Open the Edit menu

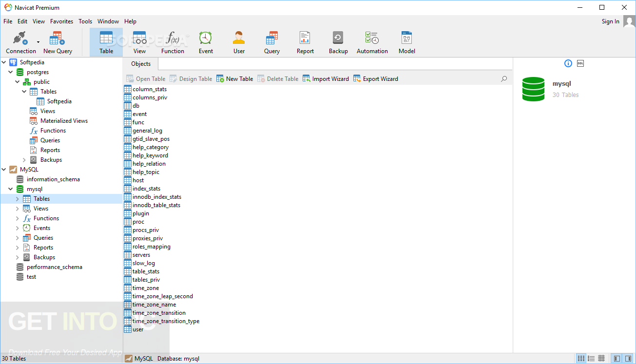(22, 21)
